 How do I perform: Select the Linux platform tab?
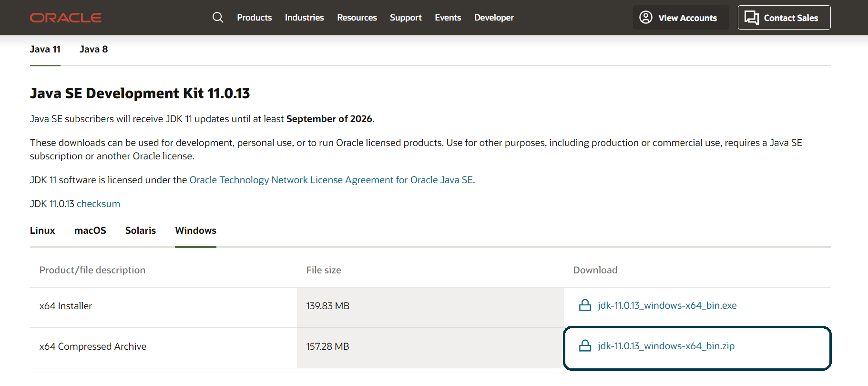(x=42, y=230)
